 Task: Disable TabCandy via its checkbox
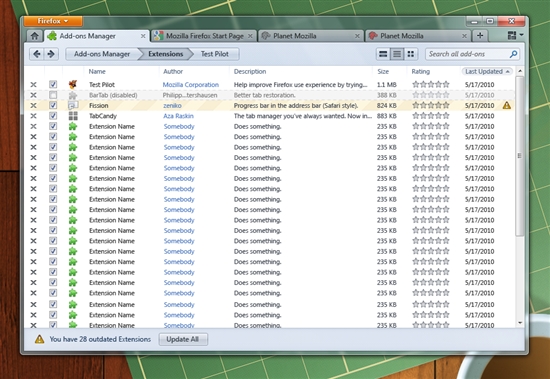point(53,115)
